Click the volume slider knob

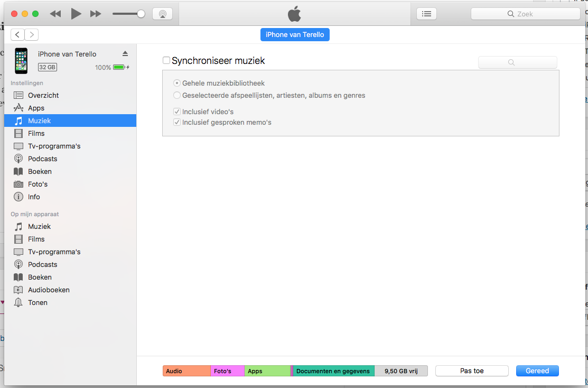point(141,14)
